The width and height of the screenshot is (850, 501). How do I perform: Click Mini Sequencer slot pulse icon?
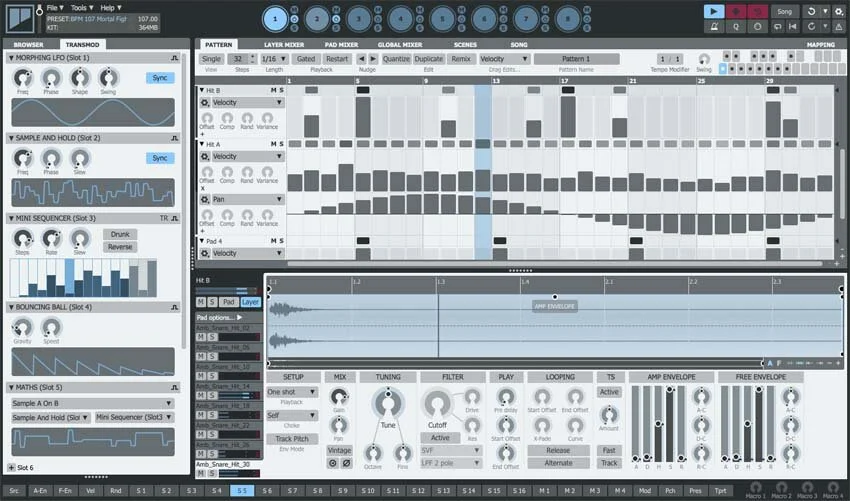click(175, 219)
